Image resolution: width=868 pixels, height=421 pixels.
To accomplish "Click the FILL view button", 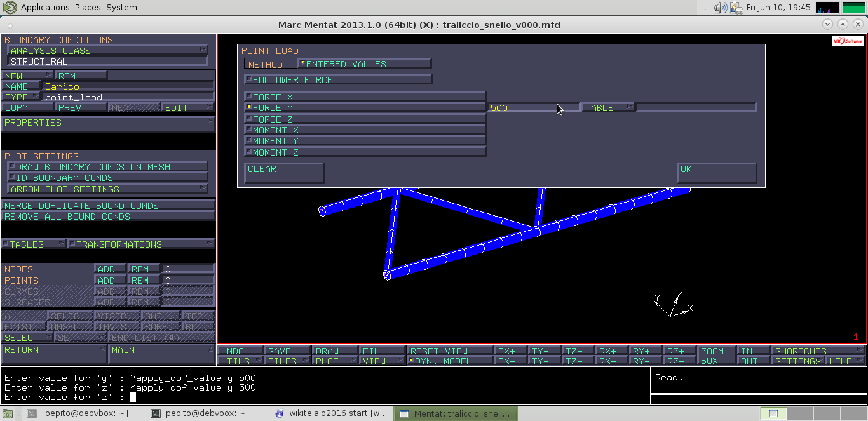I will click(x=383, y=351).
